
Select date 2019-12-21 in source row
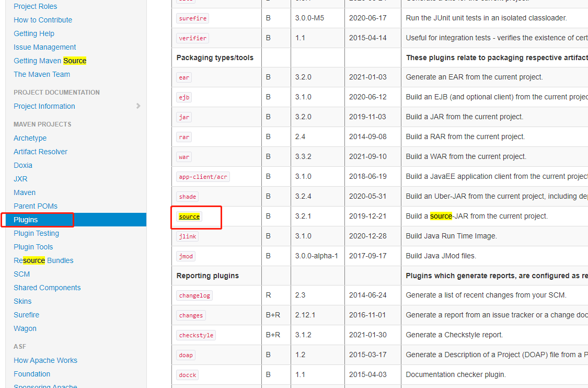367,216
